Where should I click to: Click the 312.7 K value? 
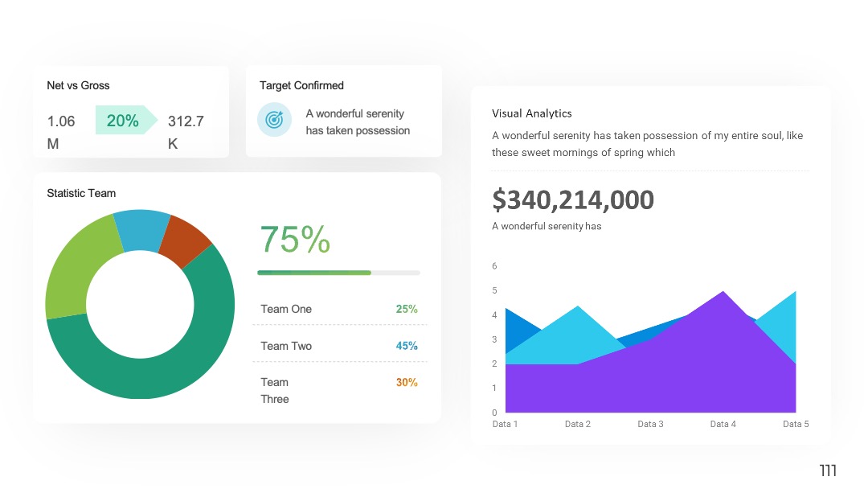(x=186, y=133)
